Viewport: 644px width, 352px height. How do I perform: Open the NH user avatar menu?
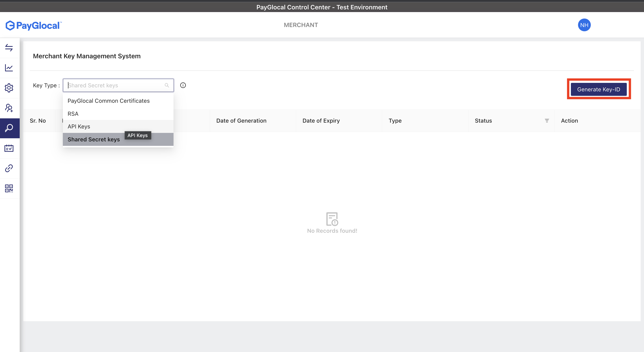584,25
